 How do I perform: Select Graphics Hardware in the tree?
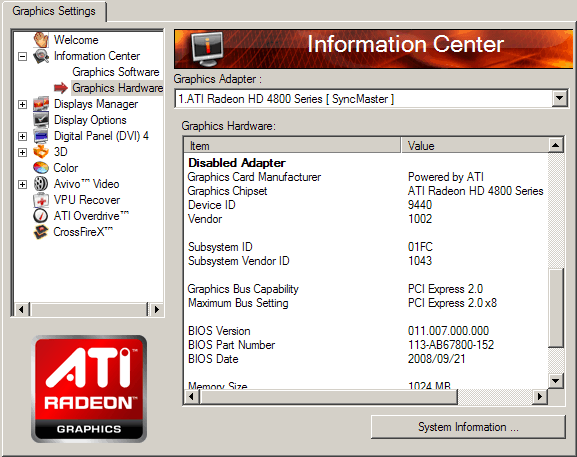(117, 88)
